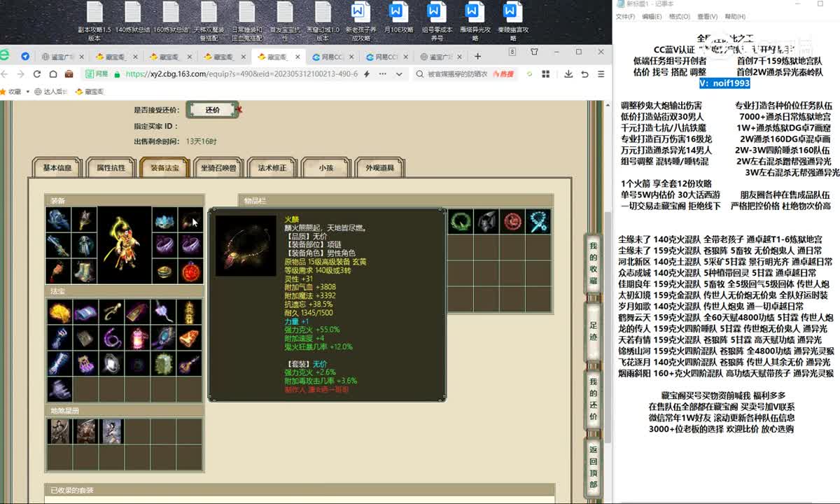Click the character portrait in equipment panel
The width and height of the screenshot is (840, 504).
(x=125, y=245)
